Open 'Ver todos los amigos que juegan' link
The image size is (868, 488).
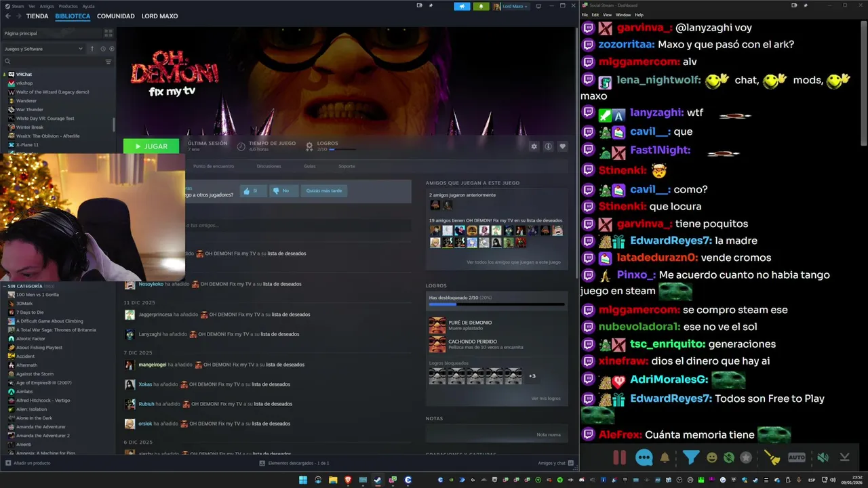pos(513,262)
